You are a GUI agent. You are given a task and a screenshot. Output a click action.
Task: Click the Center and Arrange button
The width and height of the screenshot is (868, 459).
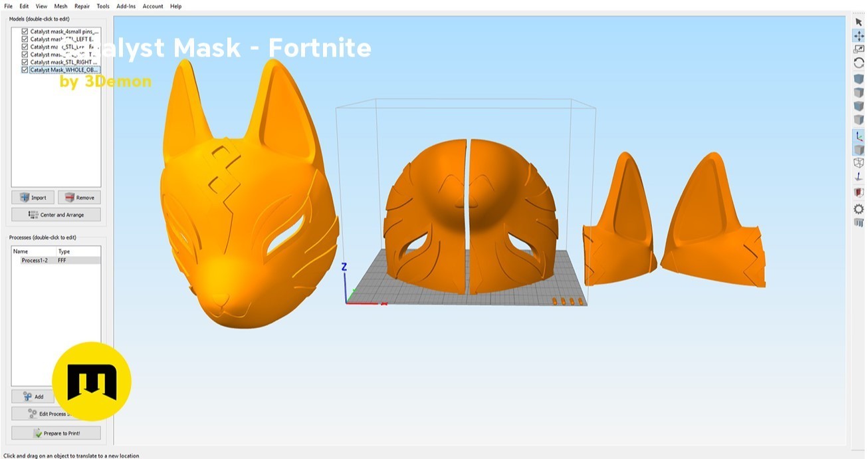(x=56, y=214)
